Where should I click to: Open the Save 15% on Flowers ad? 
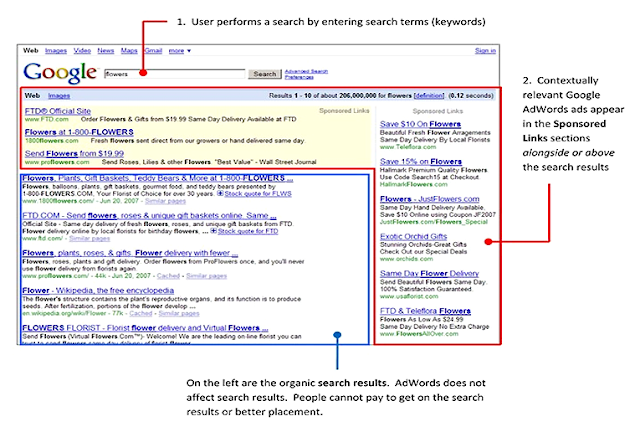[x=421, y=162]
